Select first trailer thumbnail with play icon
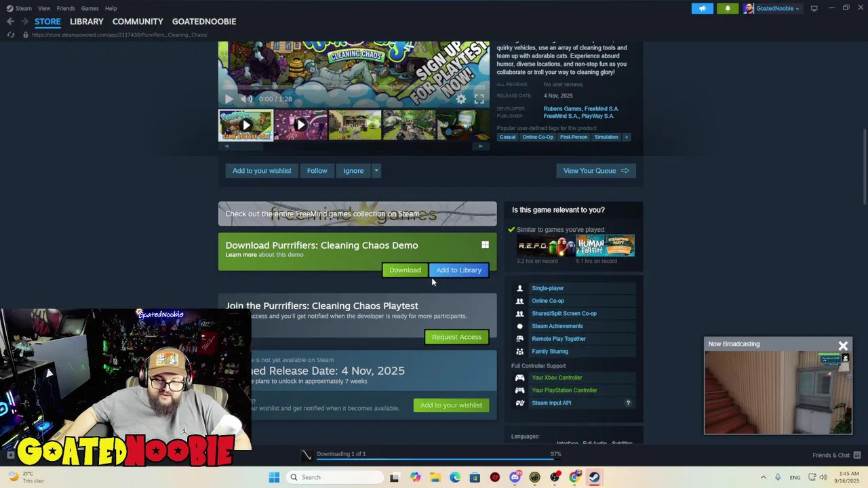The image size is (868, 488). pos(245,125)
